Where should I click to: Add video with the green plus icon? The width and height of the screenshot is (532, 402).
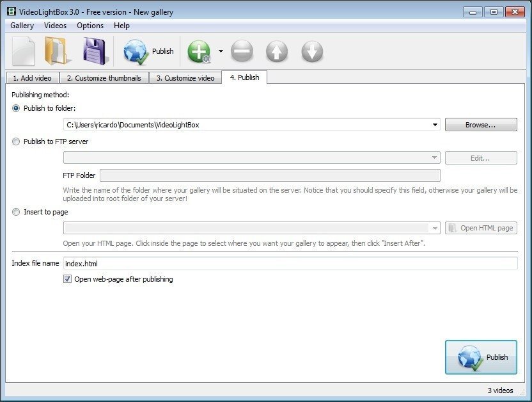199,52
